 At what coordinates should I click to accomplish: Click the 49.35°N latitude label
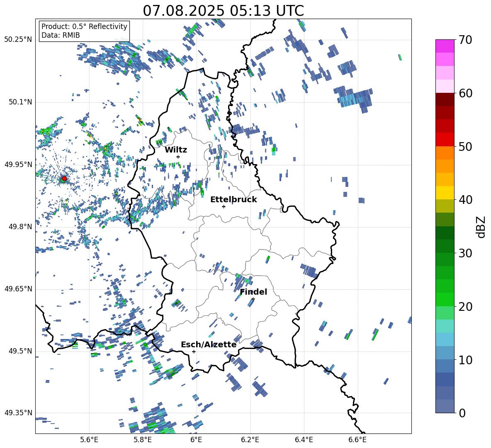coord(18,413)
